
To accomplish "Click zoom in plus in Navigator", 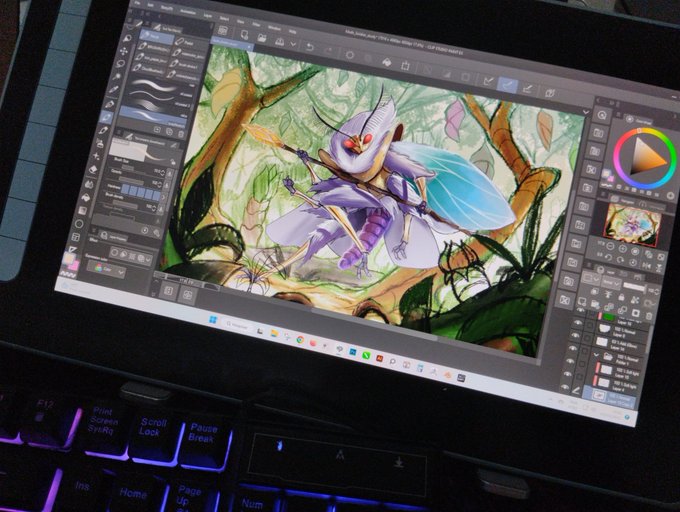I will (623, 249).
